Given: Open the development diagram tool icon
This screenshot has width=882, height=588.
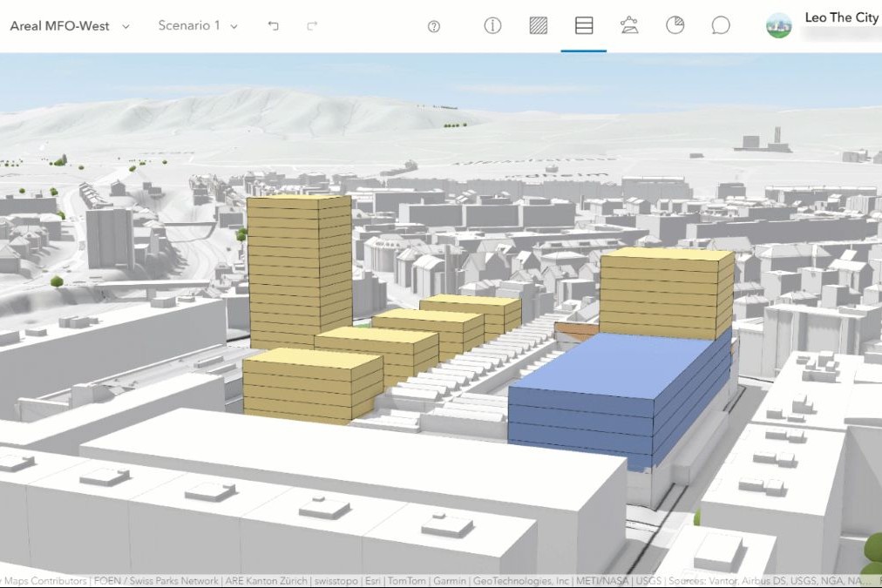Looking at the screenshot, I should click(x=629, y=25).
